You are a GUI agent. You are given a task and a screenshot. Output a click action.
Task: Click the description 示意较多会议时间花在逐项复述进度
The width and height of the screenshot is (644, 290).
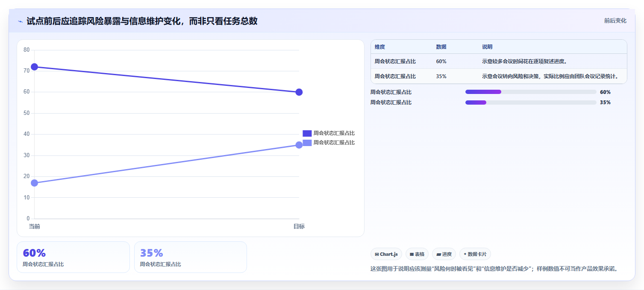click(524, 62)
